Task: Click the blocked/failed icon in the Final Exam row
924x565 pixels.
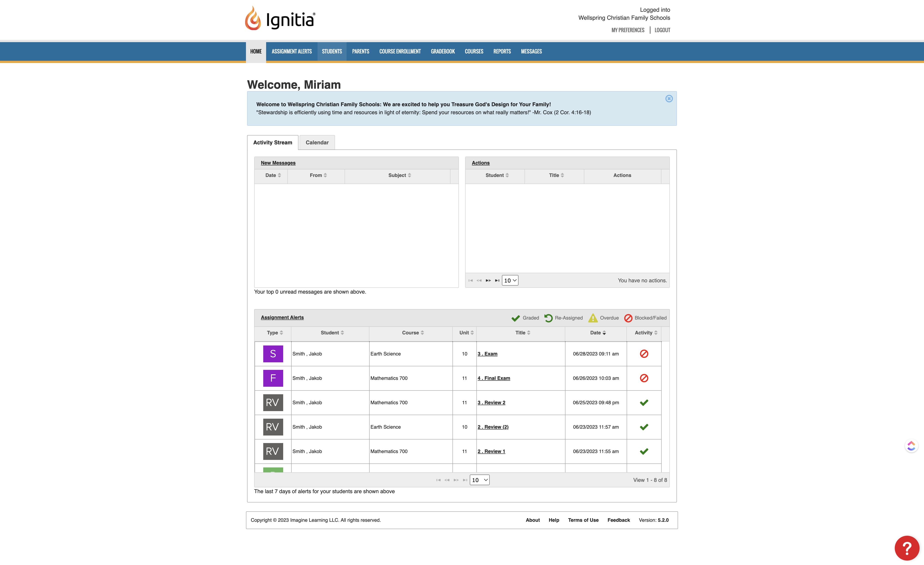Action: point(644,378)
